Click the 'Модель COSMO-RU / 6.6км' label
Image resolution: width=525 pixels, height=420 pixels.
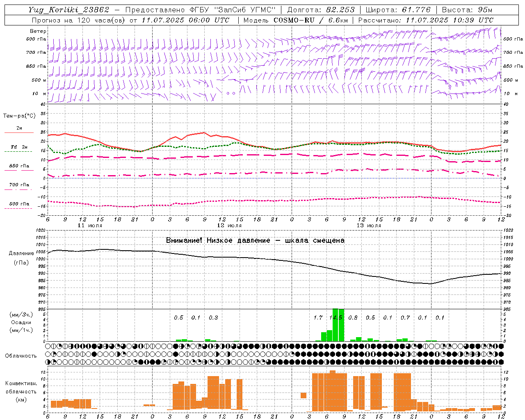tap(296, 20)
